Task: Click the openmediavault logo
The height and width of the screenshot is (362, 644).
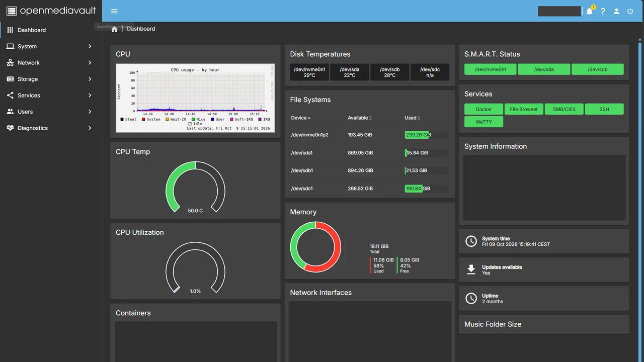Action: click(x=51, y=11)
